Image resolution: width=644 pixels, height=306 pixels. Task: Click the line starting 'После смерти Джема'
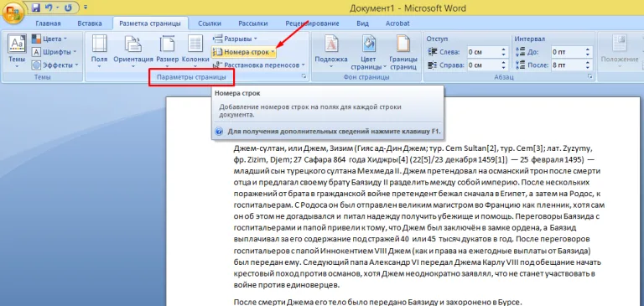(377, 303)
